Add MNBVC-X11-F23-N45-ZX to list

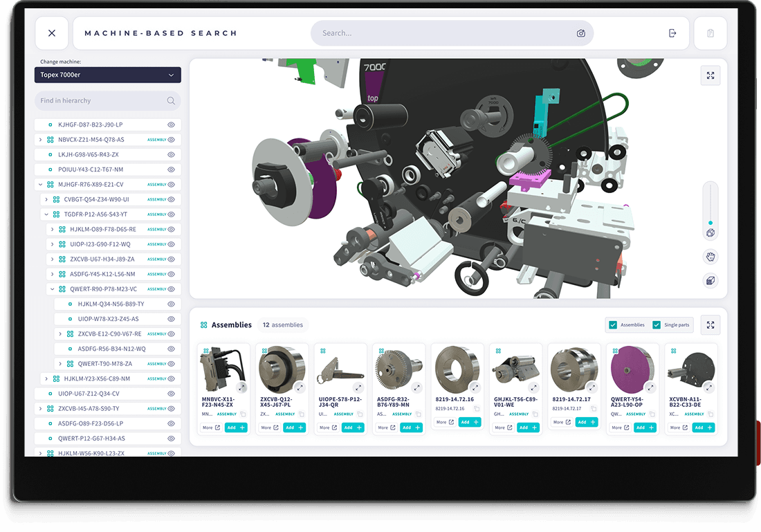236,428
